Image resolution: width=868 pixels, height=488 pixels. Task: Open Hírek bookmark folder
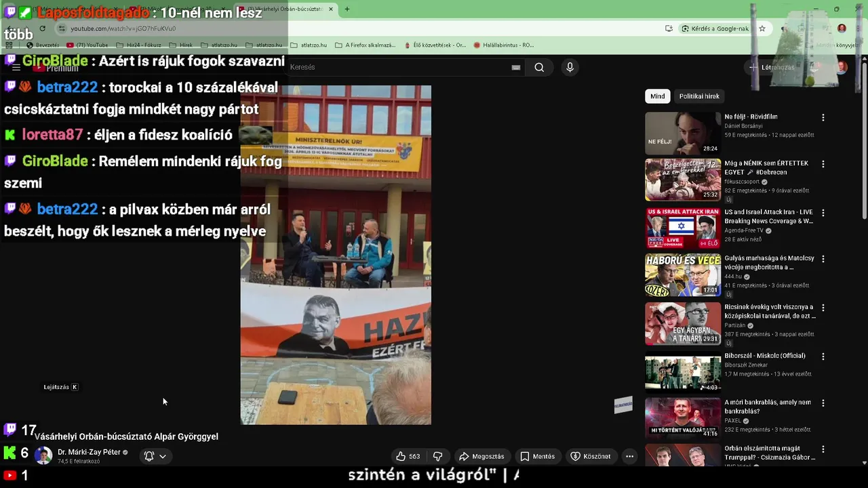pos(180,45)
